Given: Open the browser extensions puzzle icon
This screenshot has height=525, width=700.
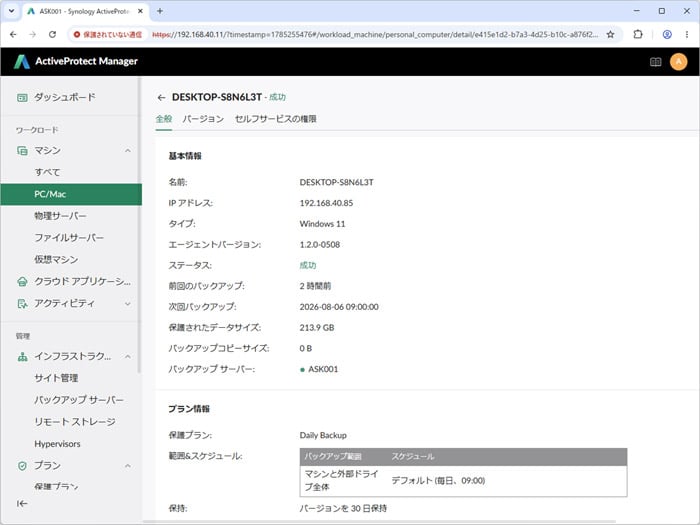Looking at the screenshot, I should point(638,34).
